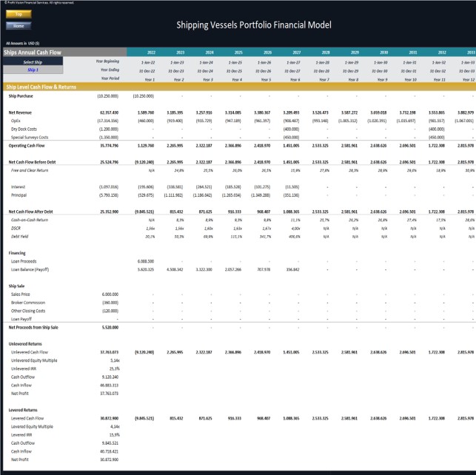This screenshot has height=475, width=476.
Task: Click the 'Net Cash Flow Before Debt' label
Action: pyautogui.click(x=32, y=162)
